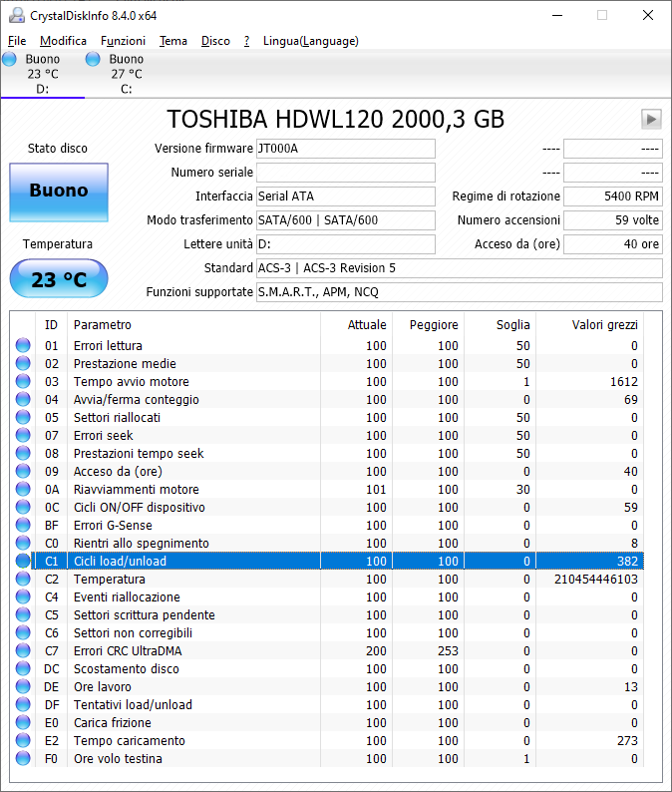Click the Standard ACS-3 field
Screen dimensions: 672x792
point(460,268)
